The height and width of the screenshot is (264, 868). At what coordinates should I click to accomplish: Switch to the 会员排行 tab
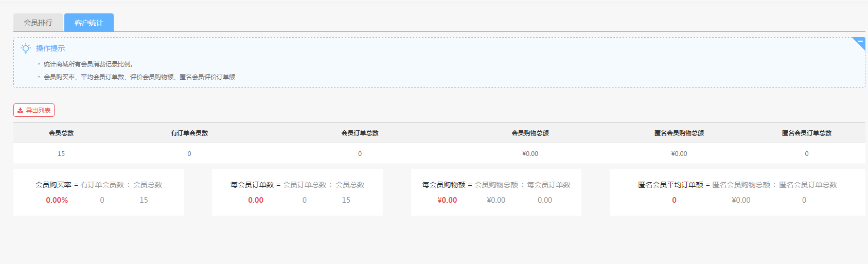[x=38, y=23]
